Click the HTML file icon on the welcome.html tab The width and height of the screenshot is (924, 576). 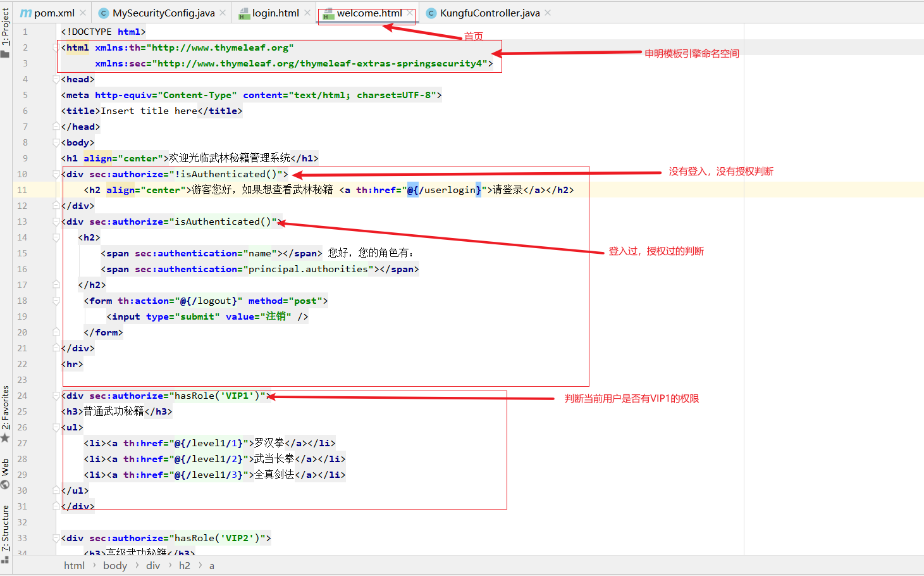(x=328, y=13)
